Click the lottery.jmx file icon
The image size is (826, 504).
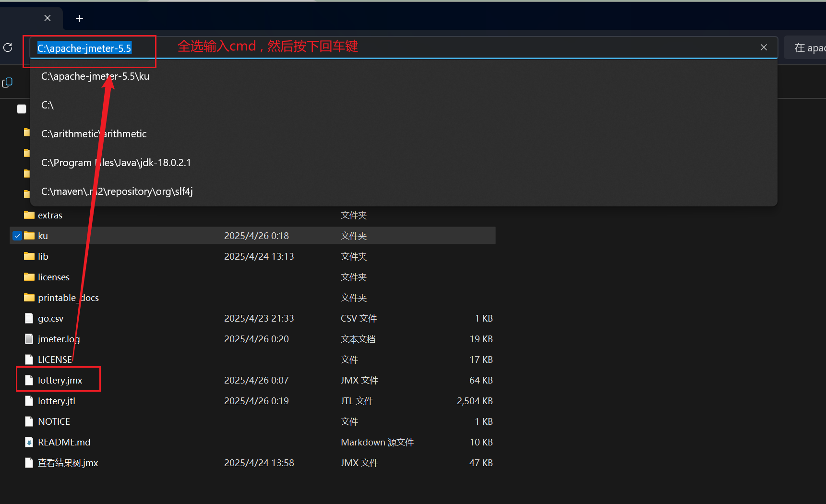pyautogui.click(x=29, y=380)
